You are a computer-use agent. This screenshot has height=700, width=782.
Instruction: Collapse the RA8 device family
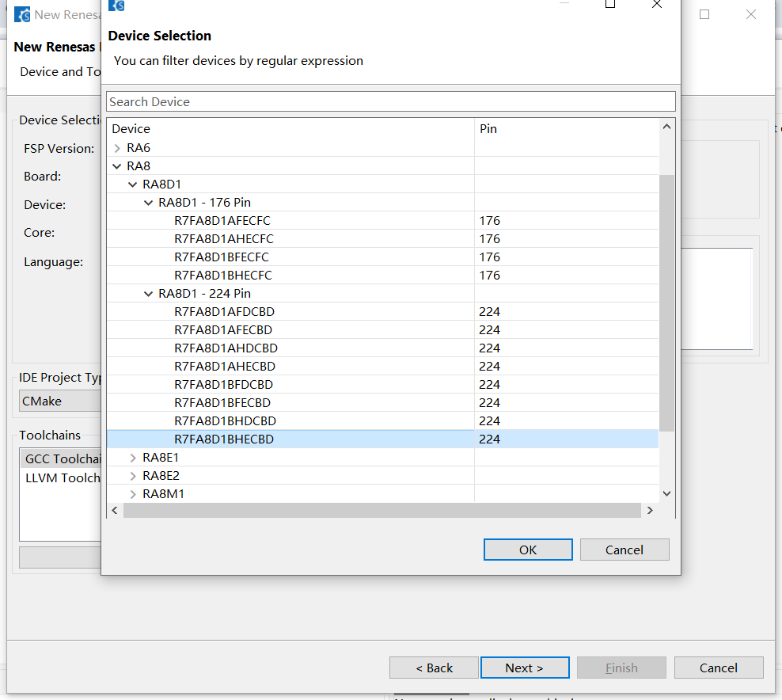pos(117,166)
